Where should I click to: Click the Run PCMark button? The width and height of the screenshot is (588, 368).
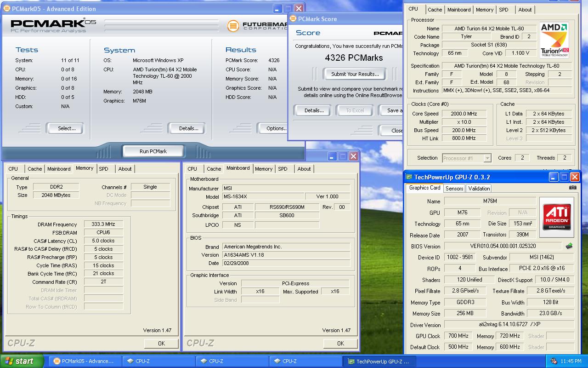(153, 151)
